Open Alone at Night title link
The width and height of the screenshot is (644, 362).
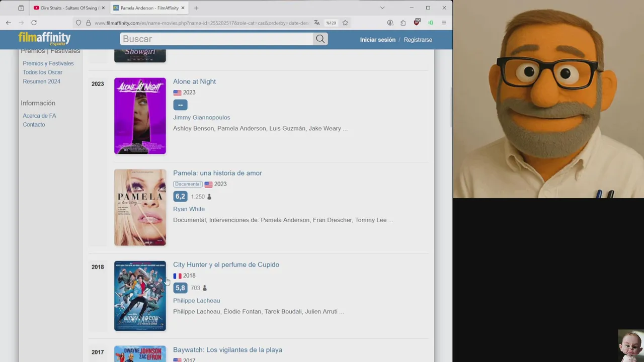click(194, 81)
